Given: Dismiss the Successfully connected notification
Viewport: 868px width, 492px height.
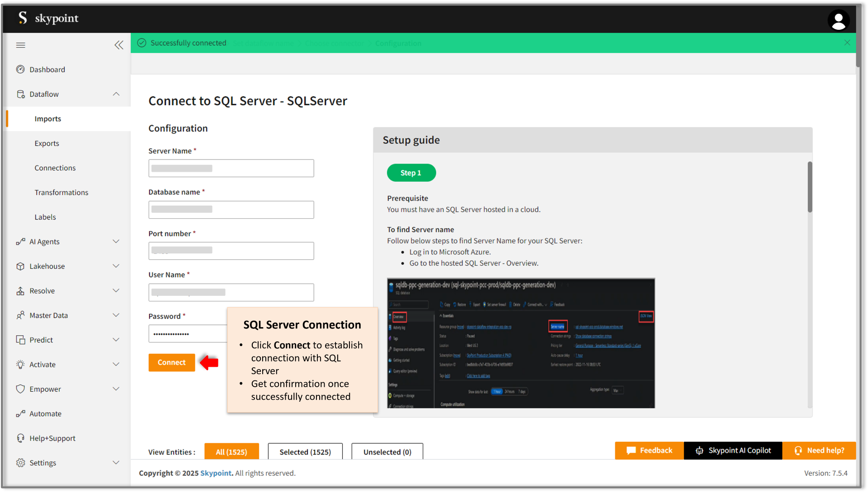Looking at the screenshot, I should coord(847,42).
